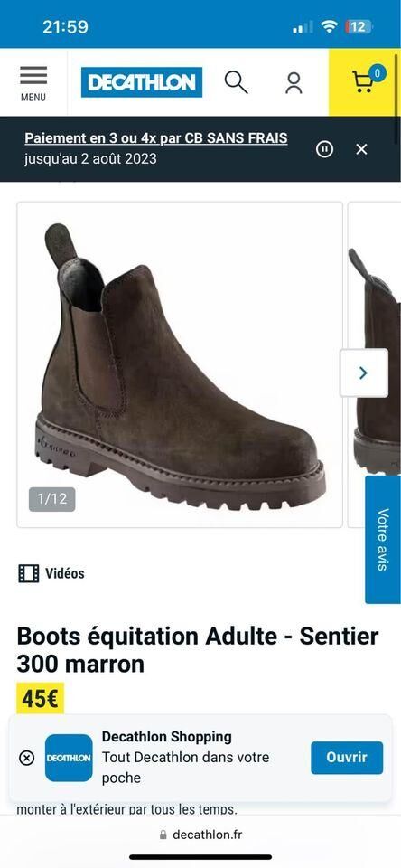Screen dimensions: 401x868
Task: Tap the Ouvrir button in app banner
Action: (347, 758)
